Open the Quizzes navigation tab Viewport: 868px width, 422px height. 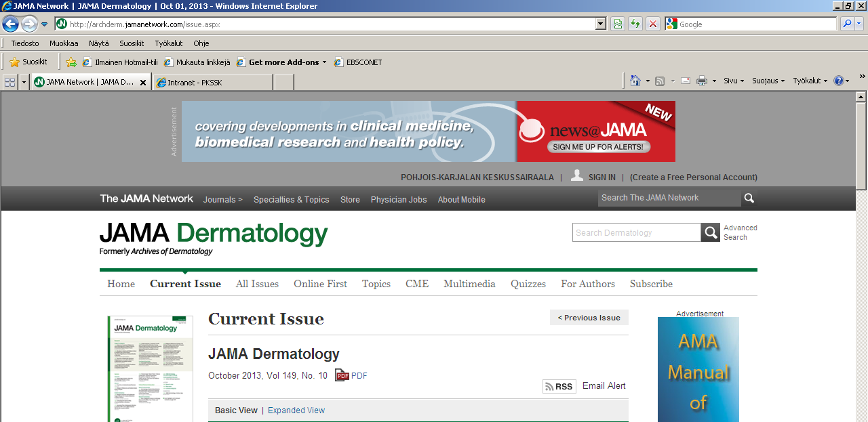point(528,284)
